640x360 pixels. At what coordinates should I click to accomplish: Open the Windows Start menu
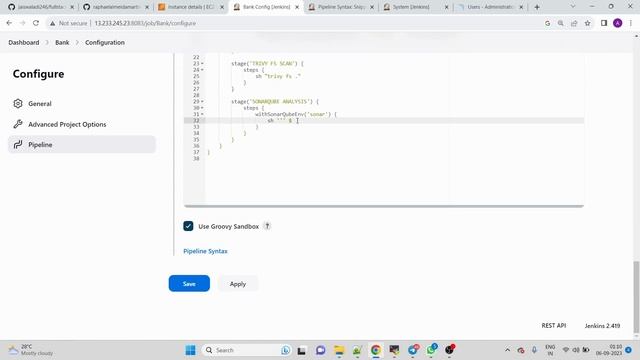[x=190, y=350]
